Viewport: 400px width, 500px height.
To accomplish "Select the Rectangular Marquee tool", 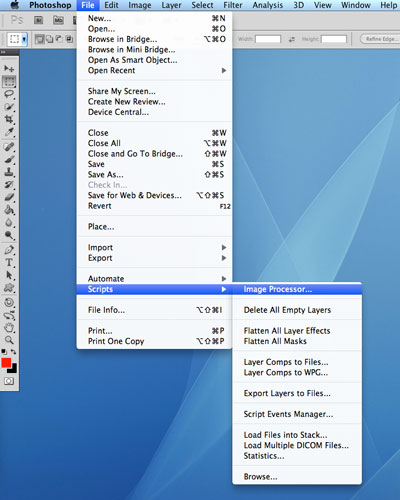I will (9, 81).
